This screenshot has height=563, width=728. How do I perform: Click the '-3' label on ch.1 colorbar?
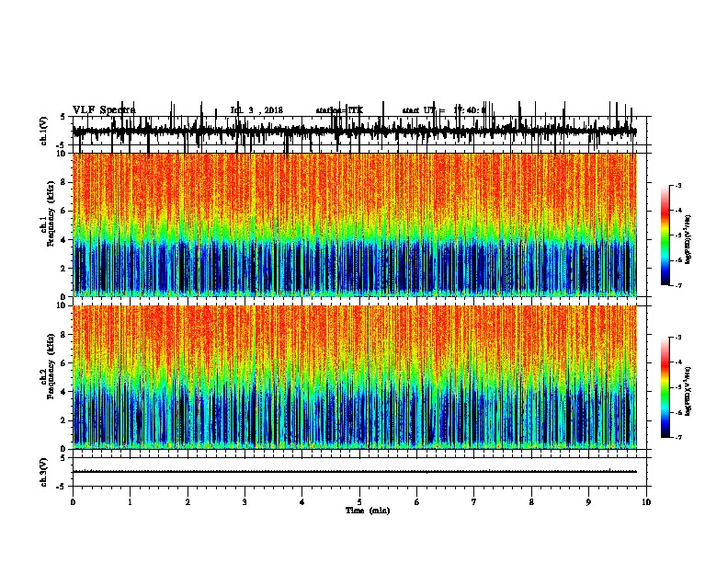(677, 185)
